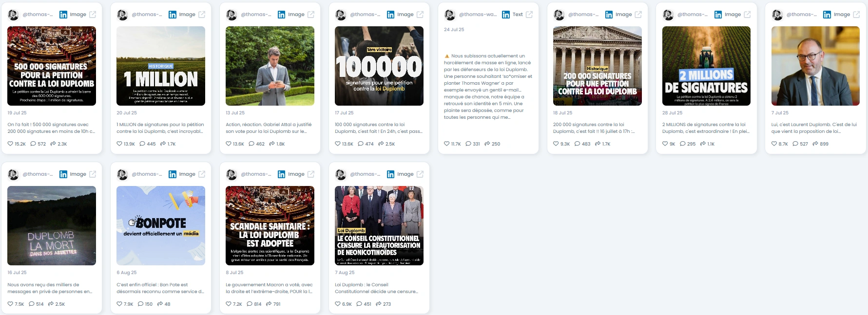This screenshot has height=315, width=868.
Task: Select caption 'C'est enfin officiel : Bon Pote est'
Action: pos(152,285)
